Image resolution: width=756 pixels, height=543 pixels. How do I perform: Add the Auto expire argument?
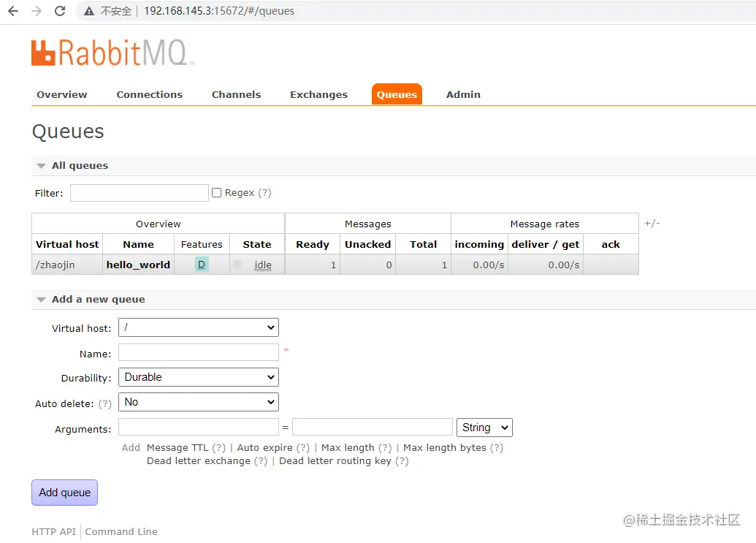264,447
